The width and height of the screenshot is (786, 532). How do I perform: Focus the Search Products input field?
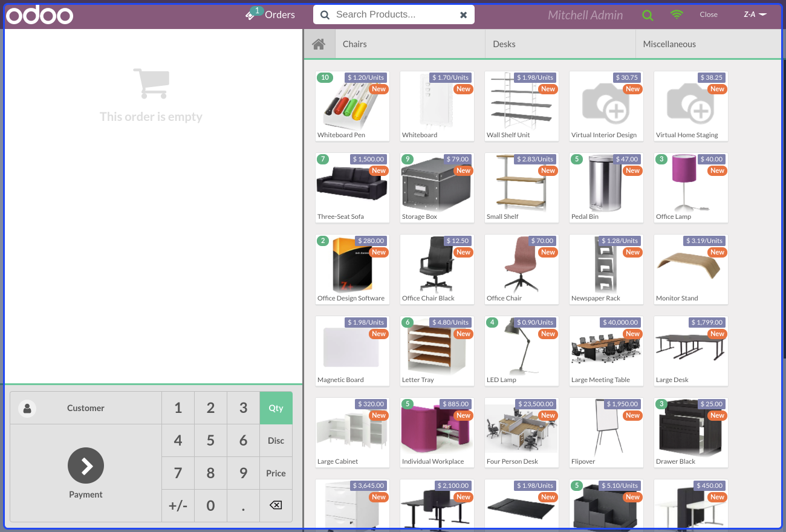pos(394,15)
